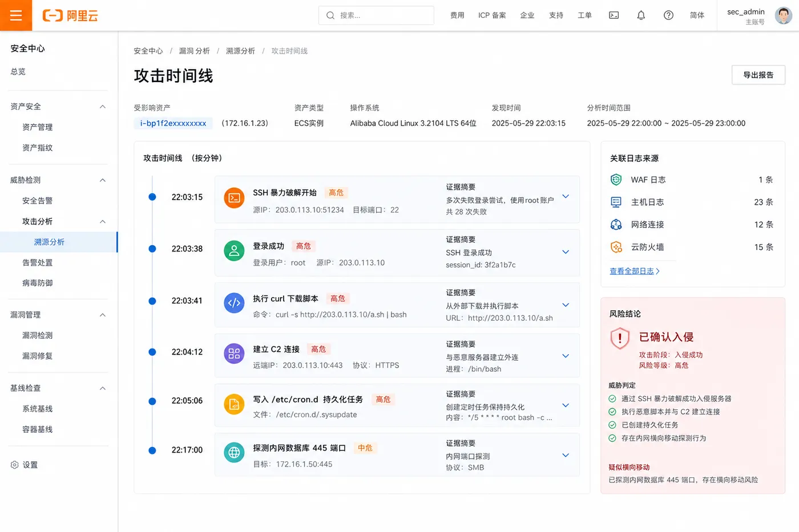799x532 pixels.
Task: Open asset link i-bp1f2exxxxxxxxx
Action: tap(173, 123)
